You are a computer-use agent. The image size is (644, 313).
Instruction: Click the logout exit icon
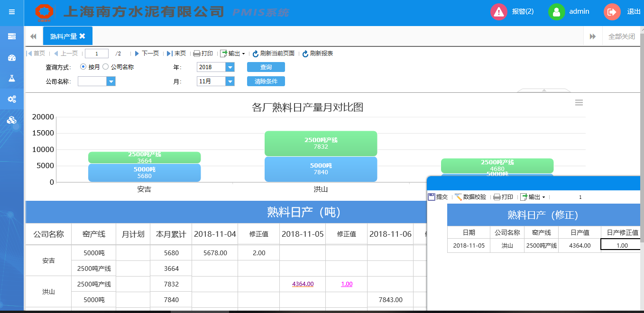tap(612, 12)
